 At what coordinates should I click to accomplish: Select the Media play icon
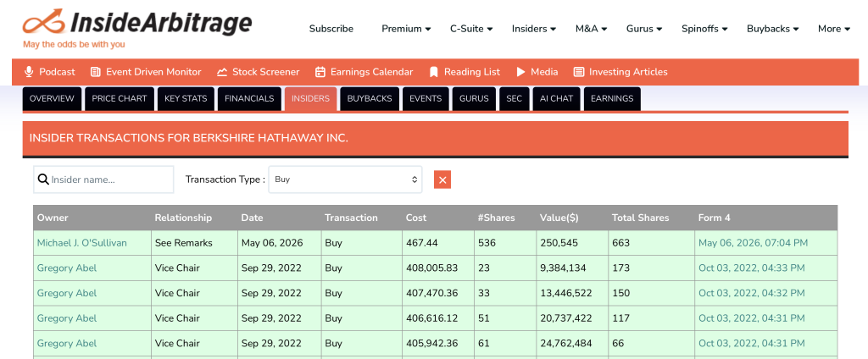(x=520, y=72)
